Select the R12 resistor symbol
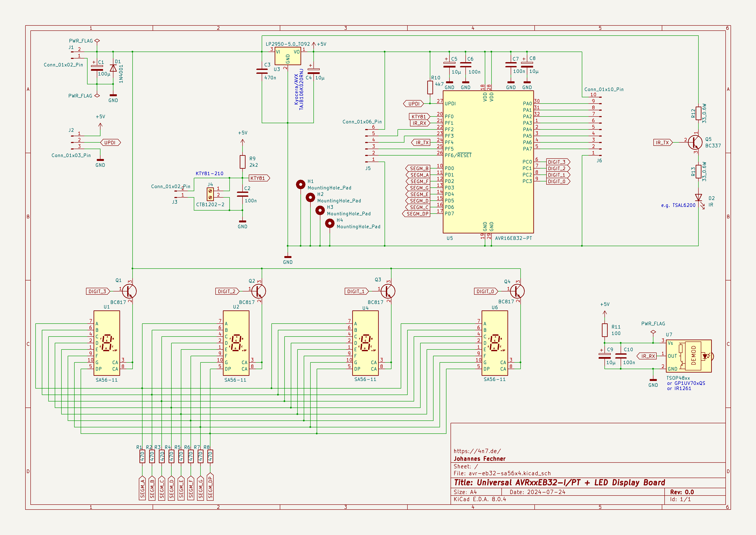Screen dimensions: 756x535 tap(699, 113)
